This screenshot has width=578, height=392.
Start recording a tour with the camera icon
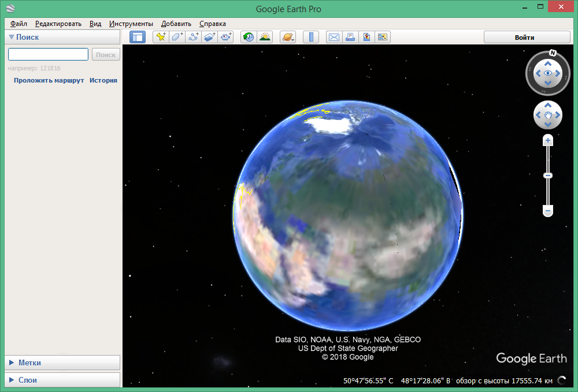tap(225, 36)
